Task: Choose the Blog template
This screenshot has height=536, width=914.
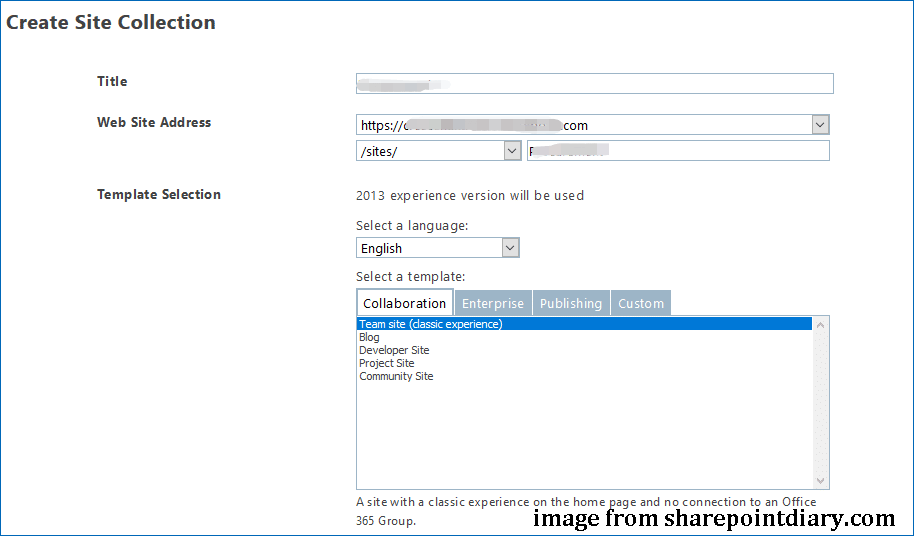Action: click(x=370, y=337)
